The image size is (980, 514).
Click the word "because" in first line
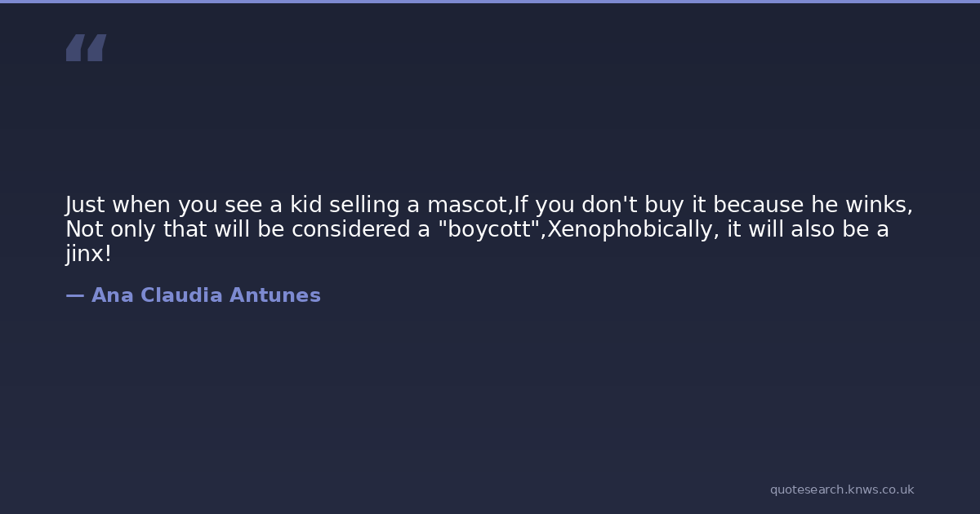[760, 205]
